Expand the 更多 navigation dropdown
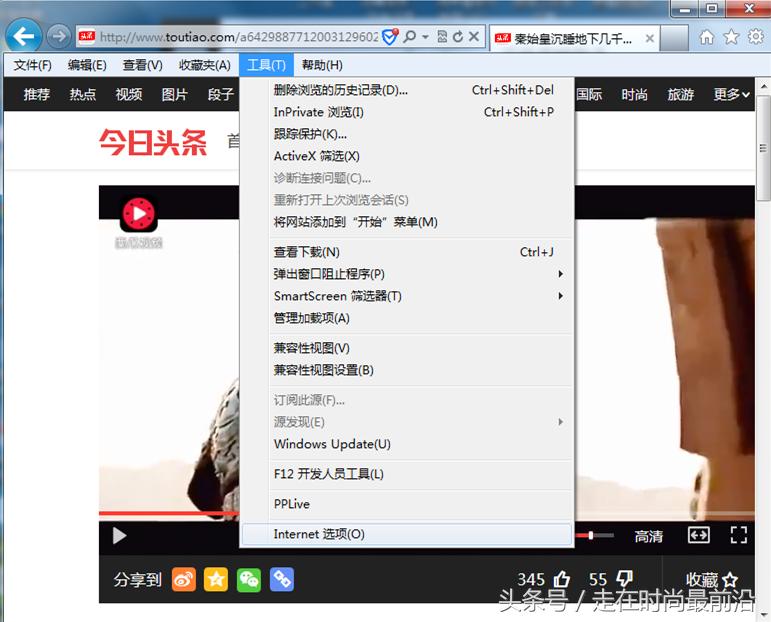This screenshot has width=771, height=622. (x=732, y=94)
